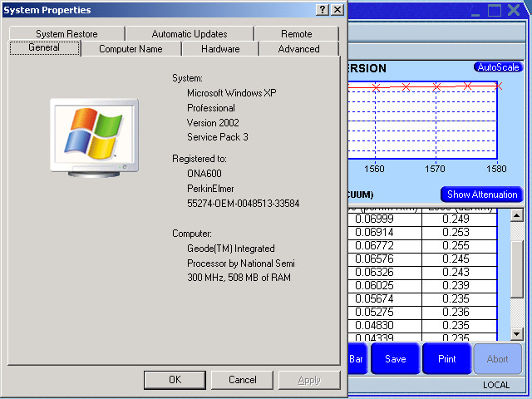The width and height of the screenshot is (532, 399).
Task: Click the Windows XP logo monitor image
Action: click(x=94, y=138)
